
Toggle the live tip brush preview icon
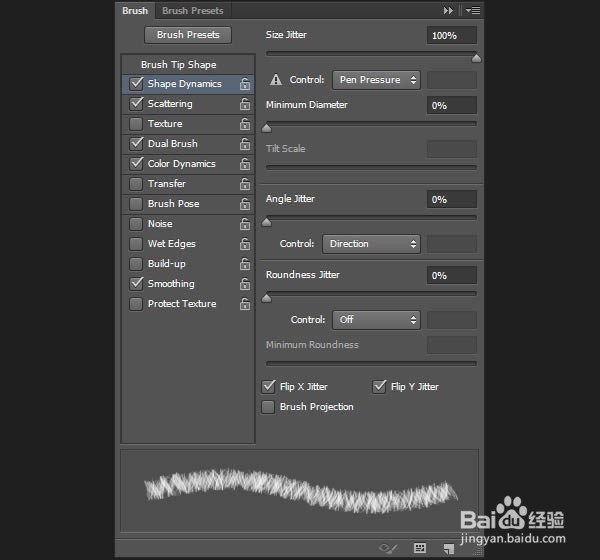[388, 549]
